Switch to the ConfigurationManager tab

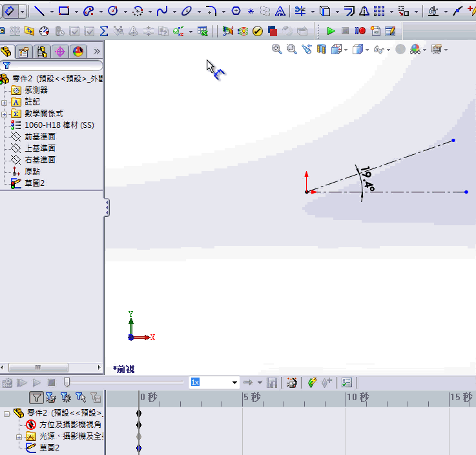point(42,52)
